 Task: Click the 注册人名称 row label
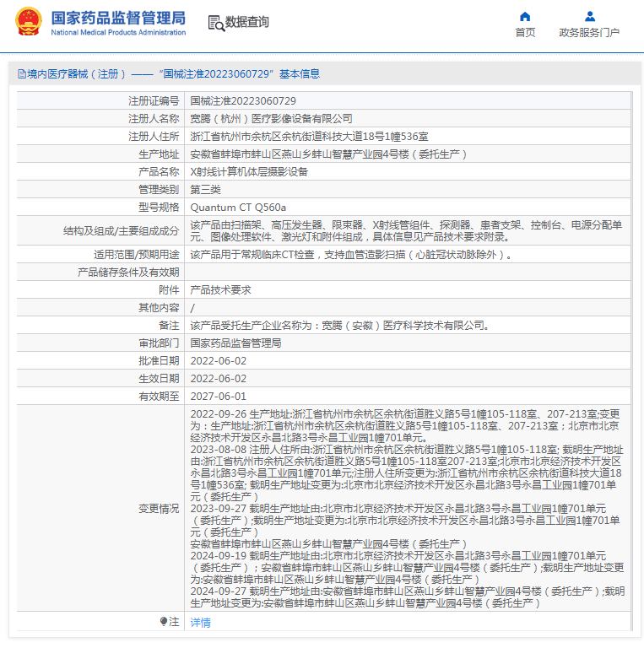pos(154,119)
